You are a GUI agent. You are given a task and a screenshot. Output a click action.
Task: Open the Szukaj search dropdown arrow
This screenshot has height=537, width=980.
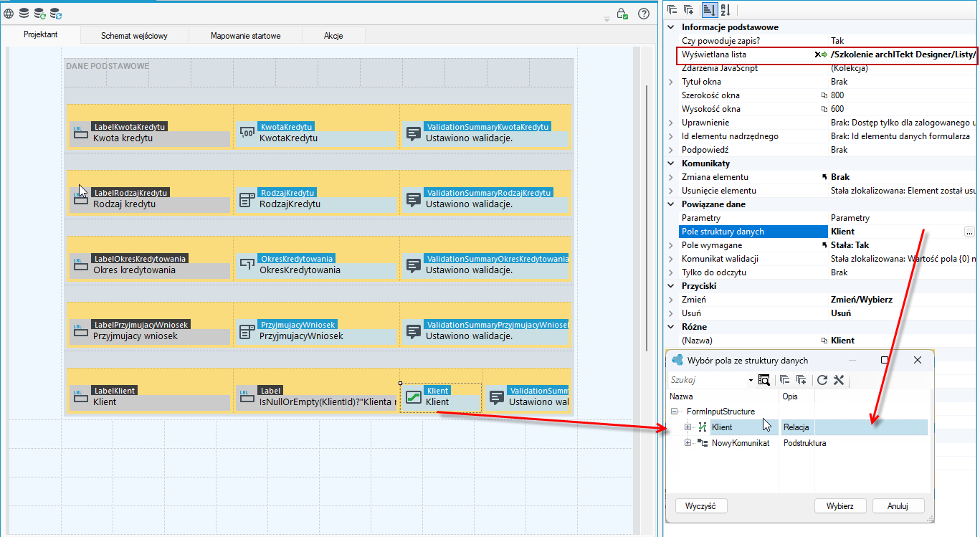(x=751, y=380)
